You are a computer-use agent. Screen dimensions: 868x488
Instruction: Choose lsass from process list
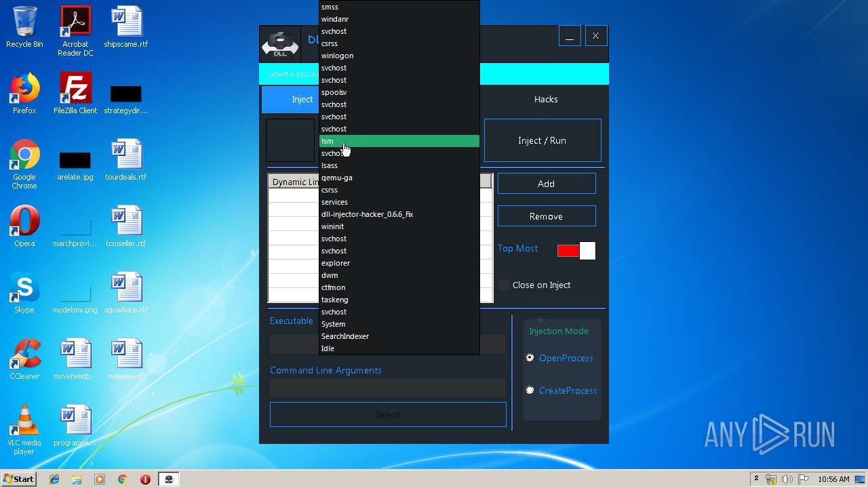click(x=399, y=165)
